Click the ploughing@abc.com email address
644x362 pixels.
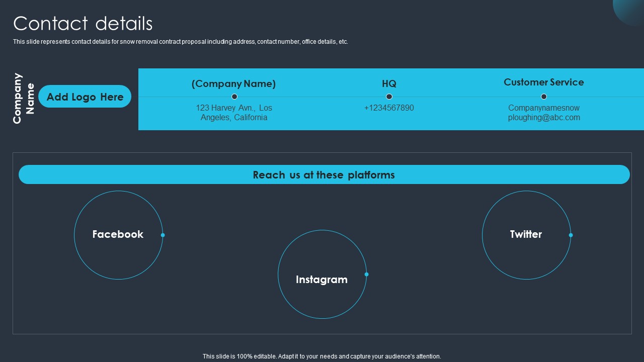[544, 113]
